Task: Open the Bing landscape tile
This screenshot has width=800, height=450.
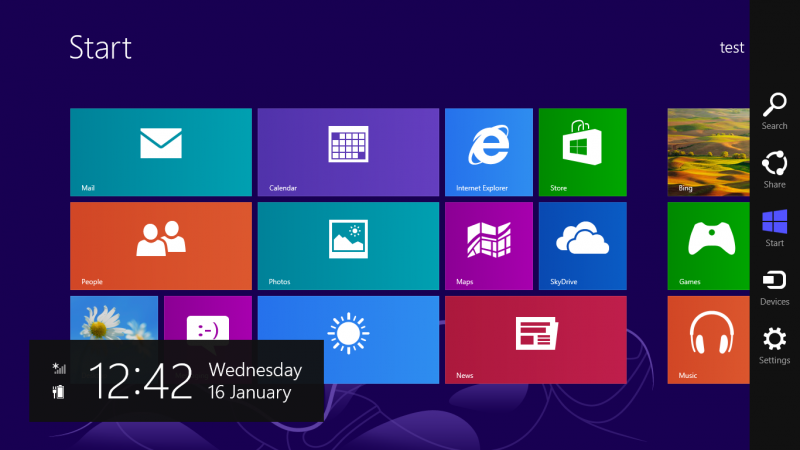Action: click(708, 152)
